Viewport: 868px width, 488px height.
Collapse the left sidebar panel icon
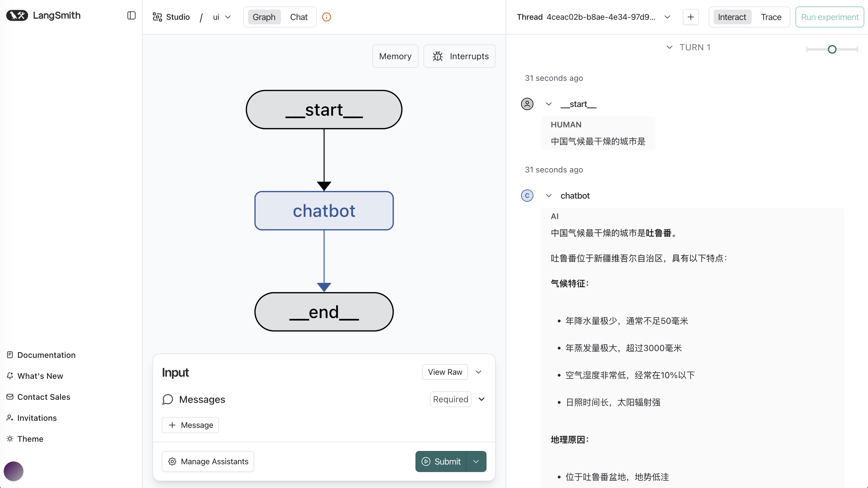click(x=131, y=15)
